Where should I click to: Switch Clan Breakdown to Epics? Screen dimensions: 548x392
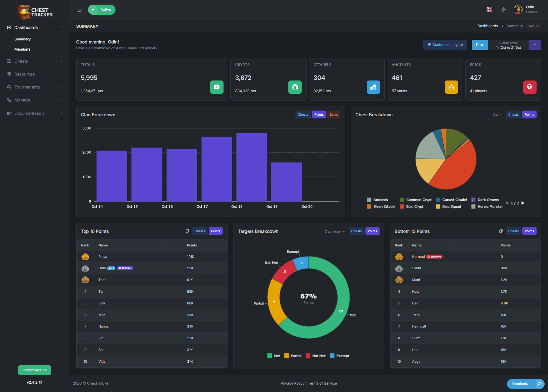pyautogui.click(x=334, y=114)
